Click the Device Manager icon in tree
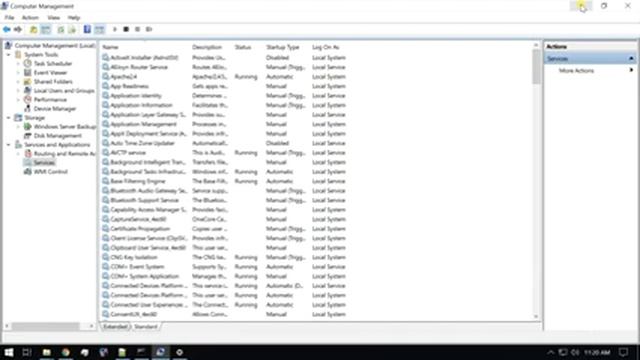 [27, 108]
